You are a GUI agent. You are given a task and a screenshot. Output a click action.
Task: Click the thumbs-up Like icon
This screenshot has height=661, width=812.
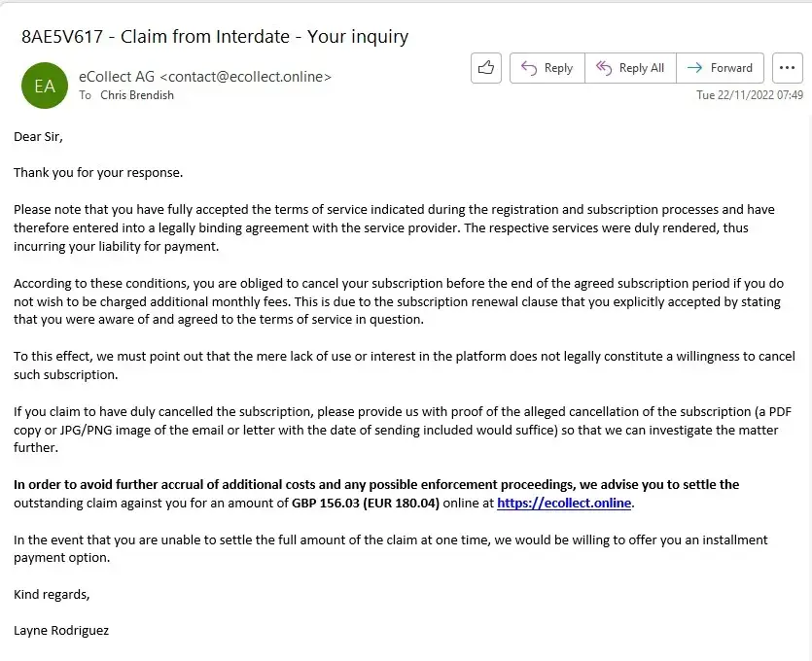click(485, 68)
